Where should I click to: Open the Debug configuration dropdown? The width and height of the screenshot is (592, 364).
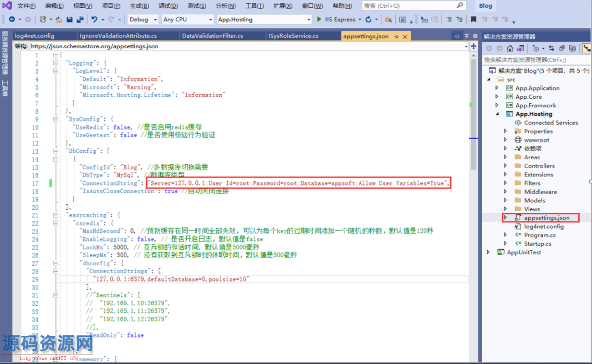[143, 20]
